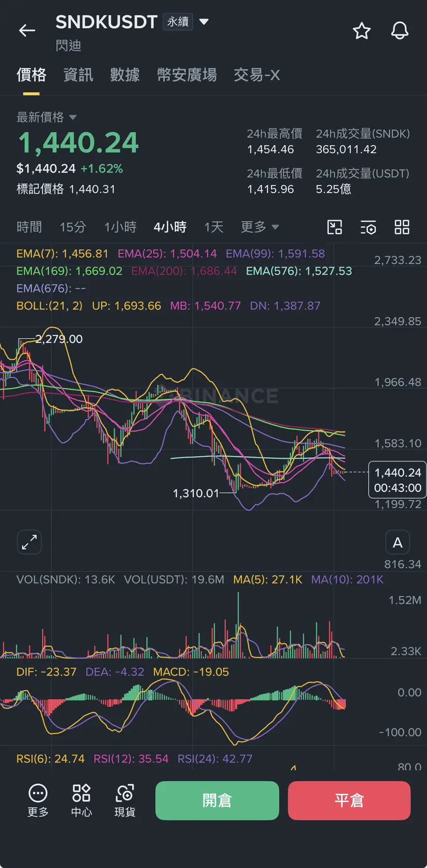Tap the EMA(99): 1,591.58 label
The height and width of the screenshot is (868, 427).
coord(275,254)
